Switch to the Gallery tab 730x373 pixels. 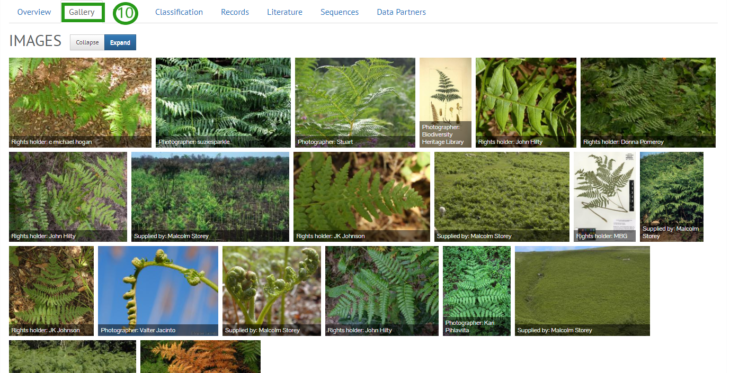[82, 12]
